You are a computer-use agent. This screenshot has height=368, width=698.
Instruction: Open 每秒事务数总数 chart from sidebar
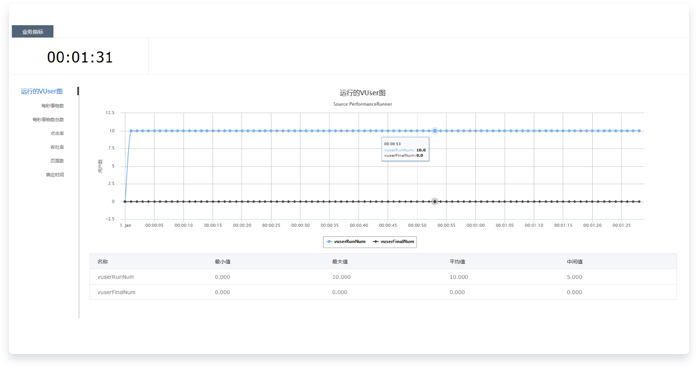(x=48, y=120)
